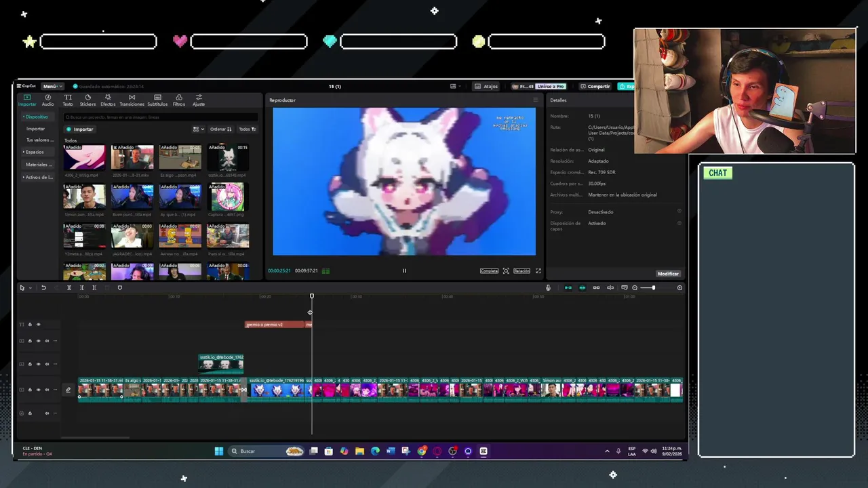
Task: Toggle main track magnet in timeline toolbar
Action: pyautogui.click(x=568, y=288)
